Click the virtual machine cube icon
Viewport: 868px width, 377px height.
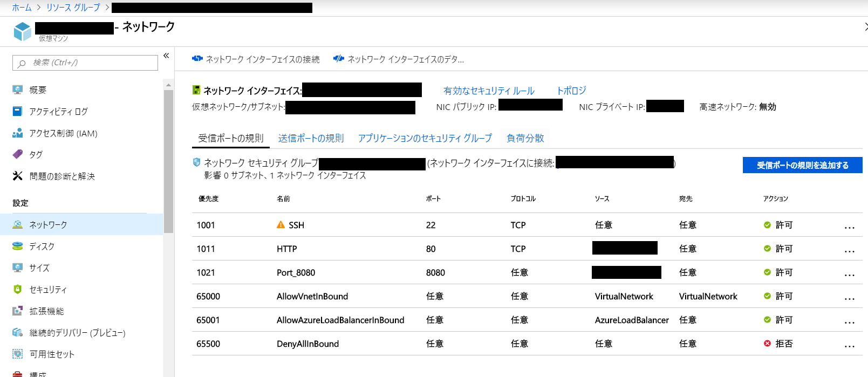tap(23, 32)
